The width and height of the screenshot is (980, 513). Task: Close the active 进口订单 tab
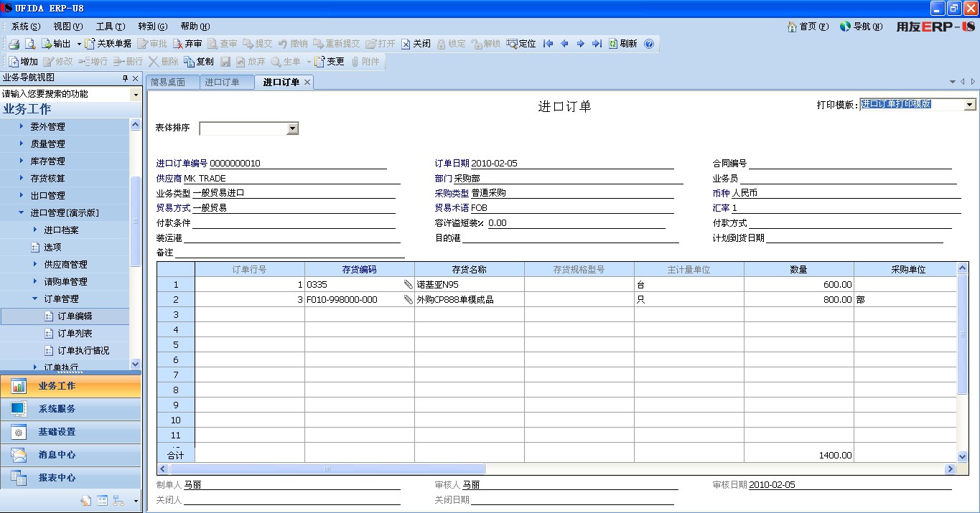(x=307, y=83)
